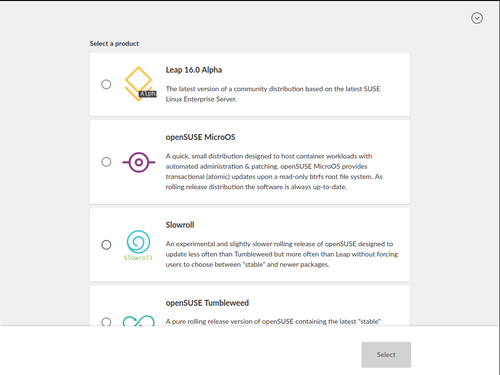
Task: Click the Leap 16.0 Alpha diamond logo
Action: (139, 84)
